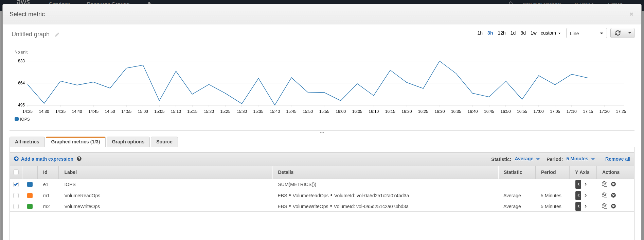644x240 pixels.
Task: Open the Period 5 Minutes dropdown
Action: point(580,159)
